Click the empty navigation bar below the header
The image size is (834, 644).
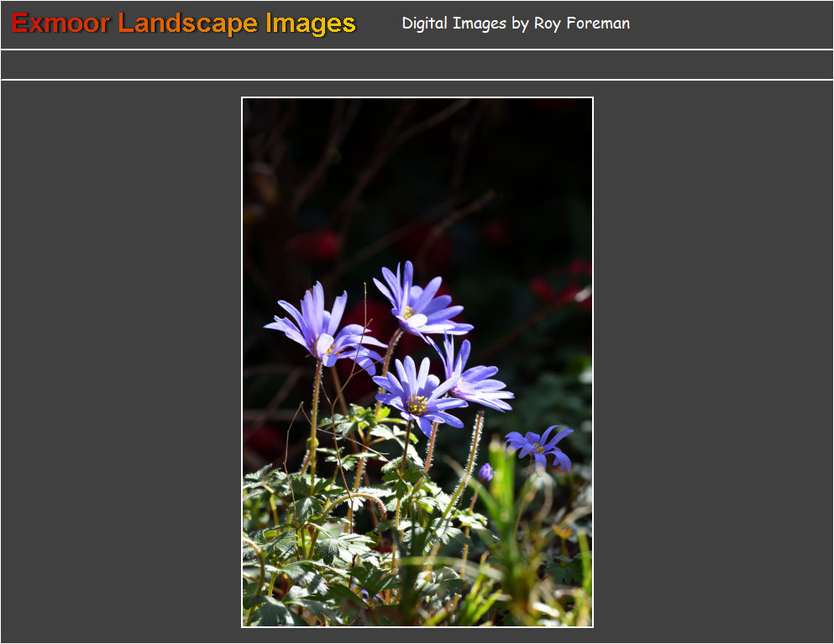[x=417, y=65]
